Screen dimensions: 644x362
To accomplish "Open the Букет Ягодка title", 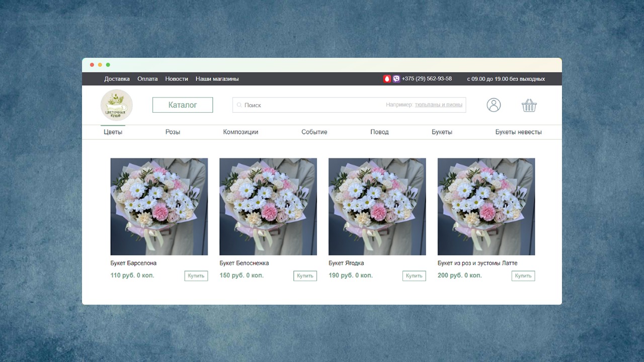I will point(346,263).
